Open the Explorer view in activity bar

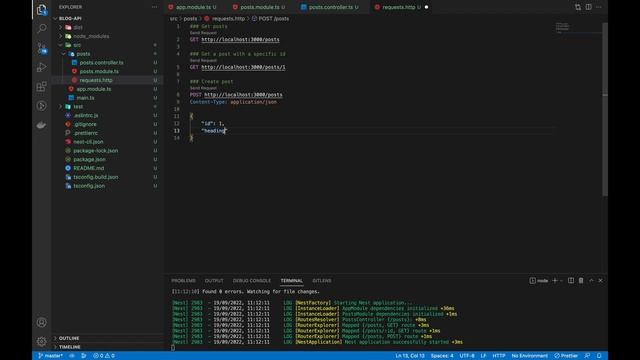[42, 9]
